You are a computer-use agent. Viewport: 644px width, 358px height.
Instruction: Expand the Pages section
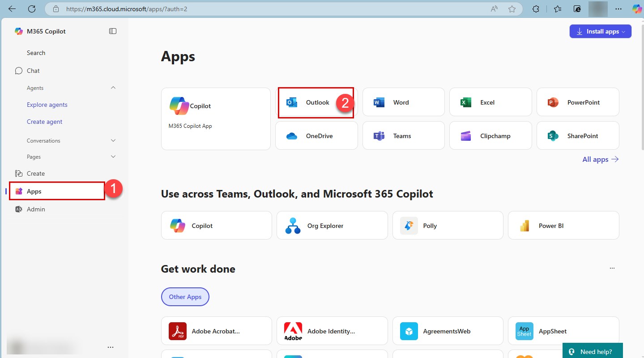[x=113, y=157]
